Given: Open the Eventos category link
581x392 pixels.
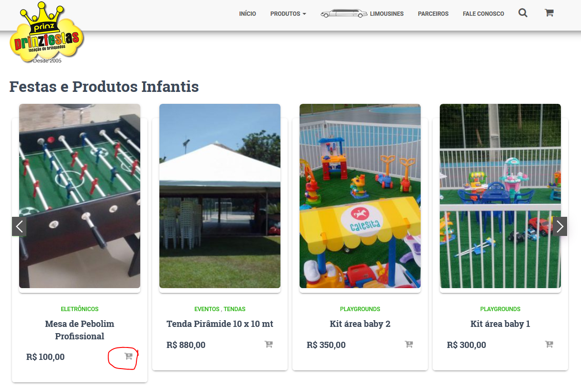Looking at the screenshot, I should click(x=207, y=309).
